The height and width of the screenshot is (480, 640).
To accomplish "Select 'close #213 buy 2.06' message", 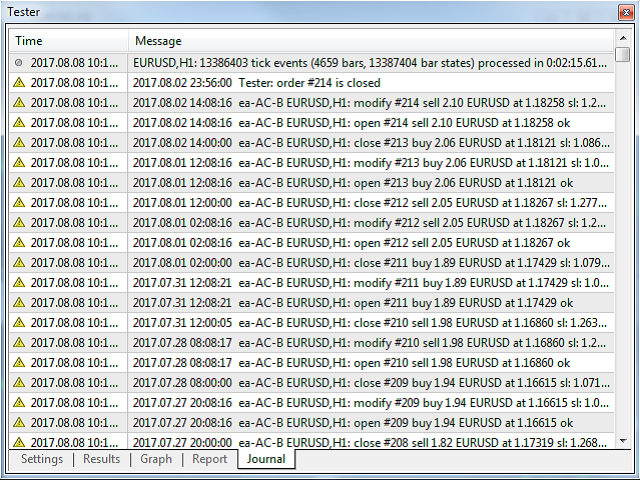I will point(371,143).
